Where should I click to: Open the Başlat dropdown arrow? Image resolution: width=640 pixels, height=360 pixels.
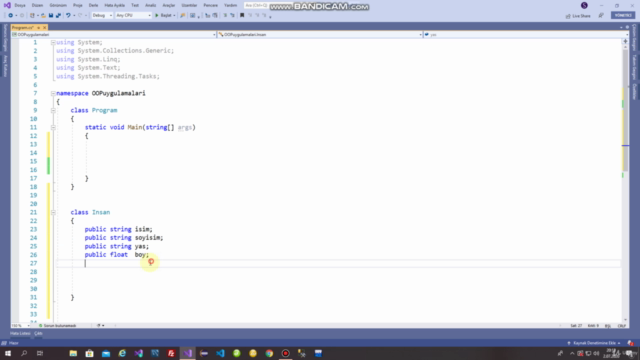[174, 16]
